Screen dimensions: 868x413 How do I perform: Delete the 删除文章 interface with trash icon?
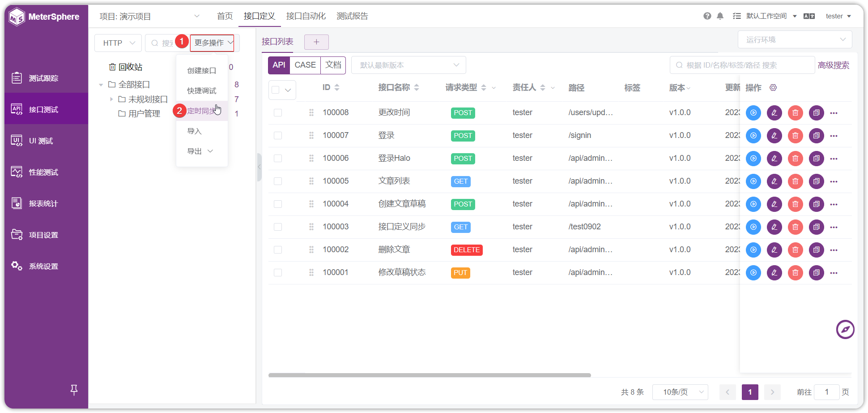click(x=796, y=250)
